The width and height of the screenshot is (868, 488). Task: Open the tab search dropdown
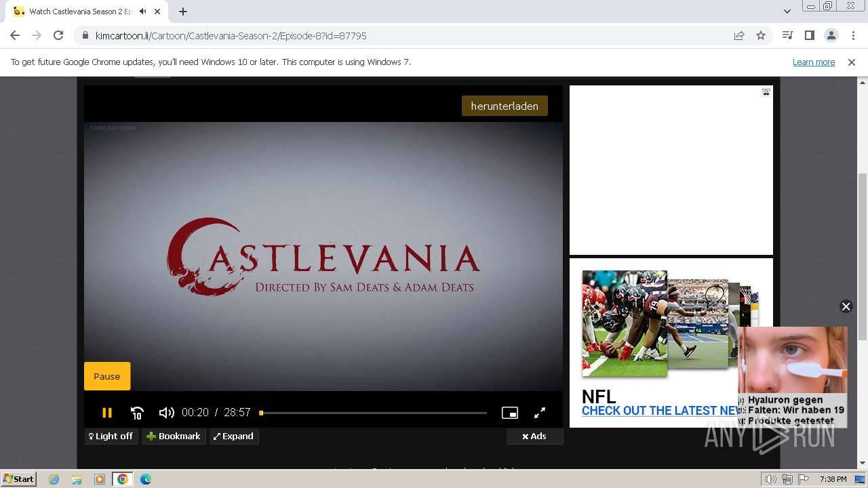[x=787, y=11]
